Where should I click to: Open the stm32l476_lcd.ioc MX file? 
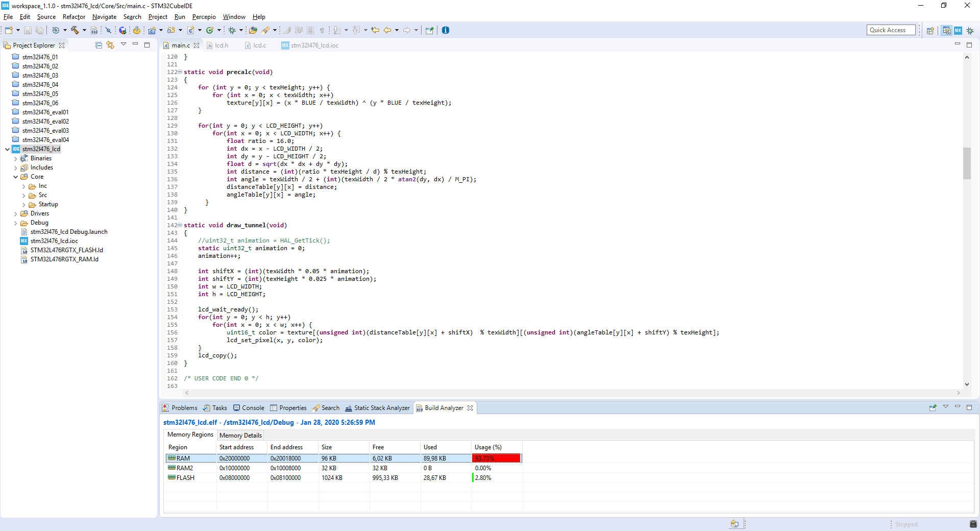(x=54, y=241)
